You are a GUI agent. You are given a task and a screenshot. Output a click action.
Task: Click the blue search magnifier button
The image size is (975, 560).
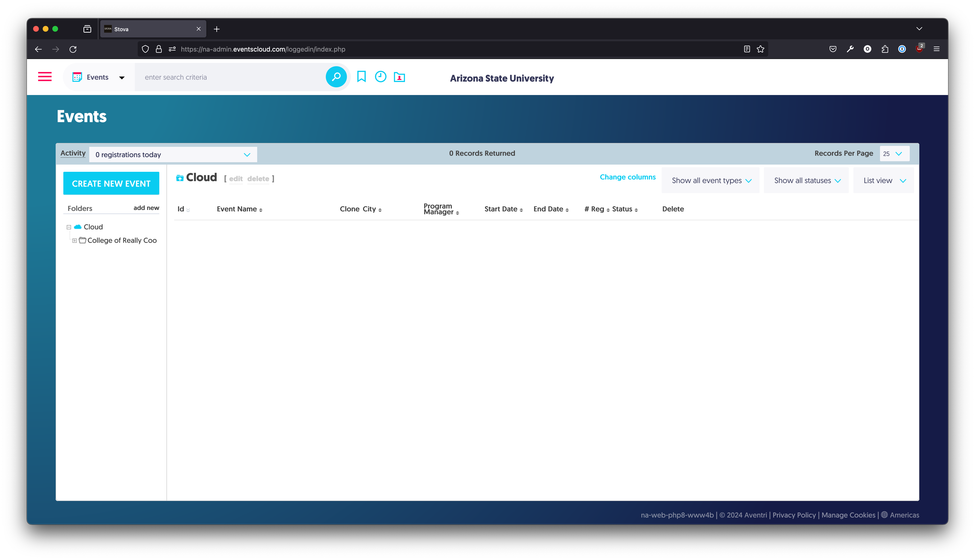click(x=336, y=77)
